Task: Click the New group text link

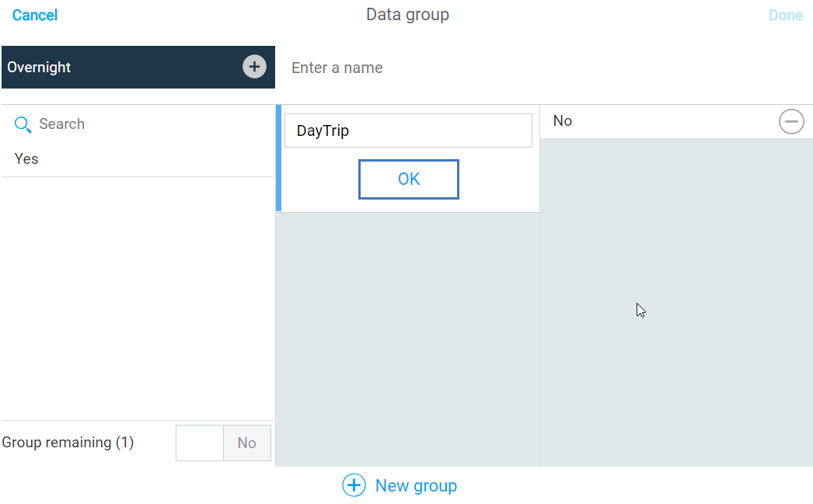Action: [x=416, y=485]
